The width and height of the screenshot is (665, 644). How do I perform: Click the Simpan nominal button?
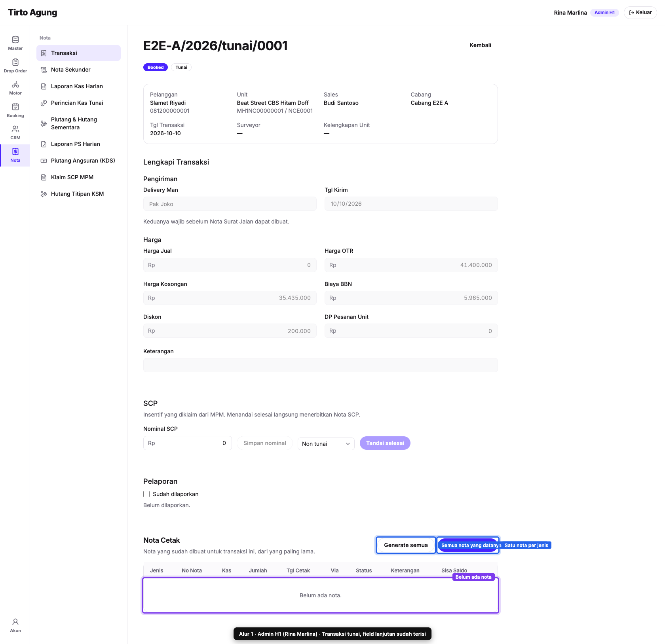coord(264,443)
